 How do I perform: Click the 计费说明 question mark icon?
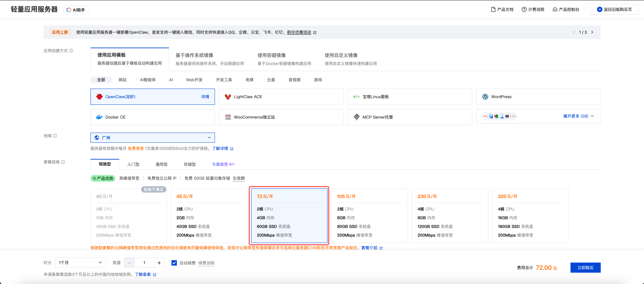[x=524, y=10]
